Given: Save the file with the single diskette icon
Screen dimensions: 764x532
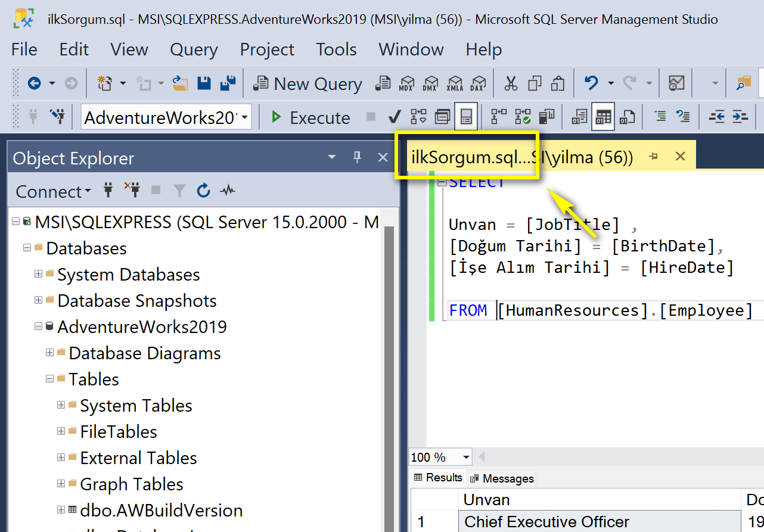Looking at the screenshot, I should [204, 83].
